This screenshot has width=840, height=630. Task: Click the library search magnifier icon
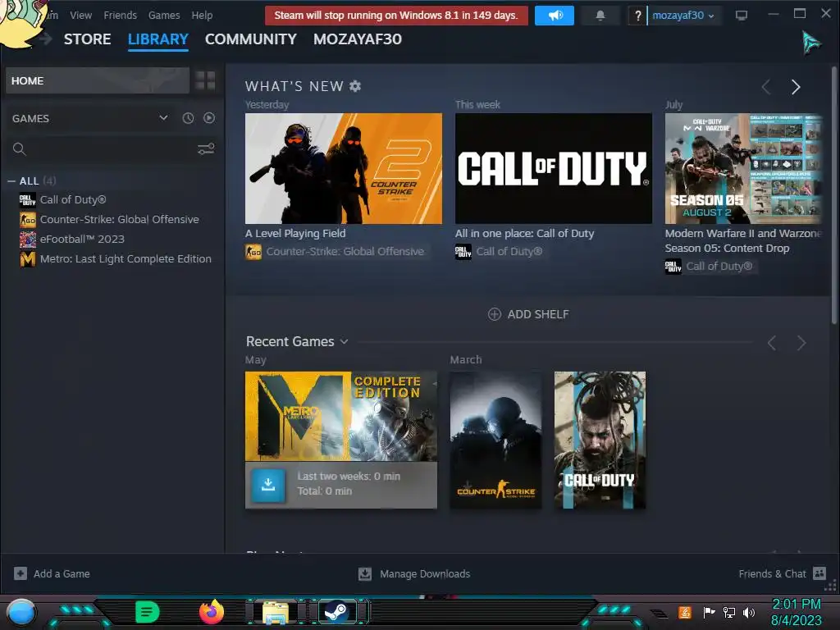point(20,149)
